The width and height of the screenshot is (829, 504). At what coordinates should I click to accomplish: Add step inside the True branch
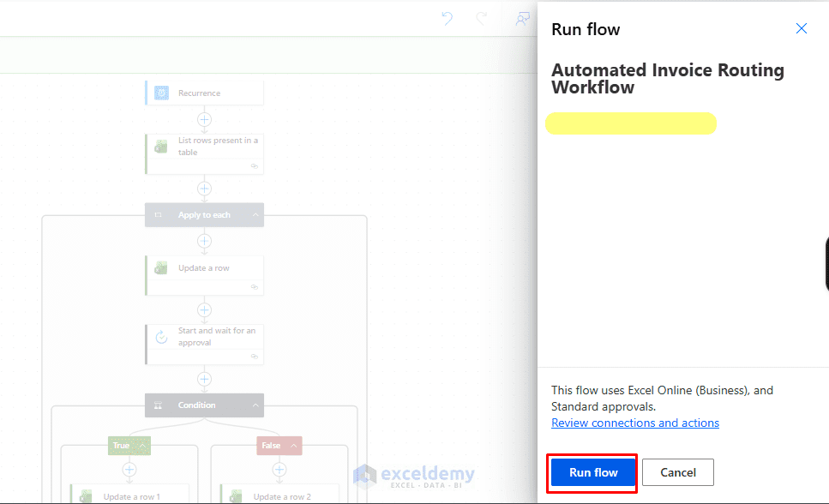129,469
